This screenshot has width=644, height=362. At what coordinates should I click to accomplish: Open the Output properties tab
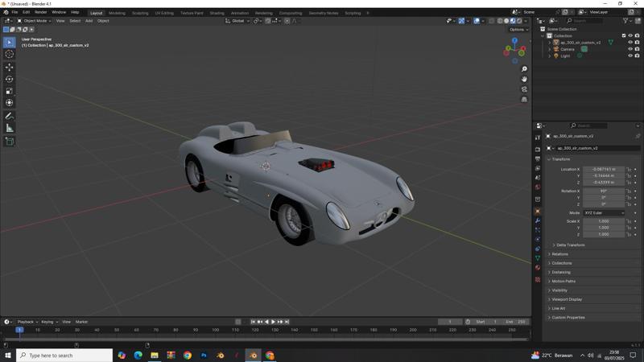point(538,158)
